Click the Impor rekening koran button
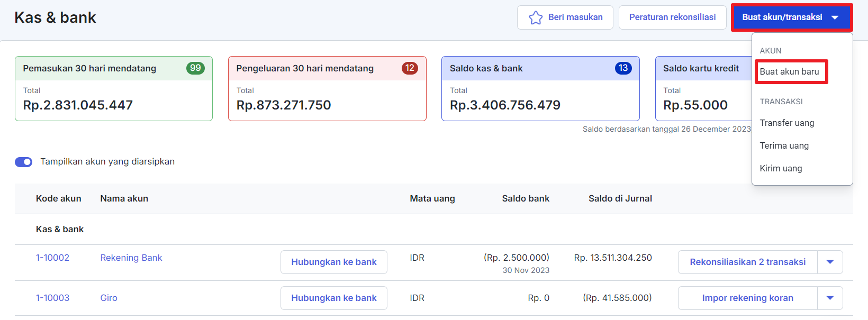Viewport: 868px width, 320px height. click(x=747, y=298)
